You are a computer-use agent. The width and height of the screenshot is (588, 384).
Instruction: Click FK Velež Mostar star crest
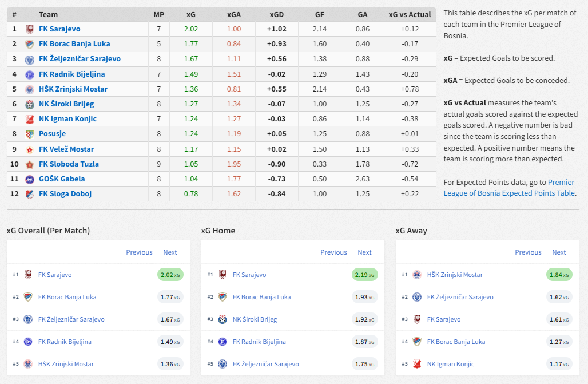[x=30, y=149]
